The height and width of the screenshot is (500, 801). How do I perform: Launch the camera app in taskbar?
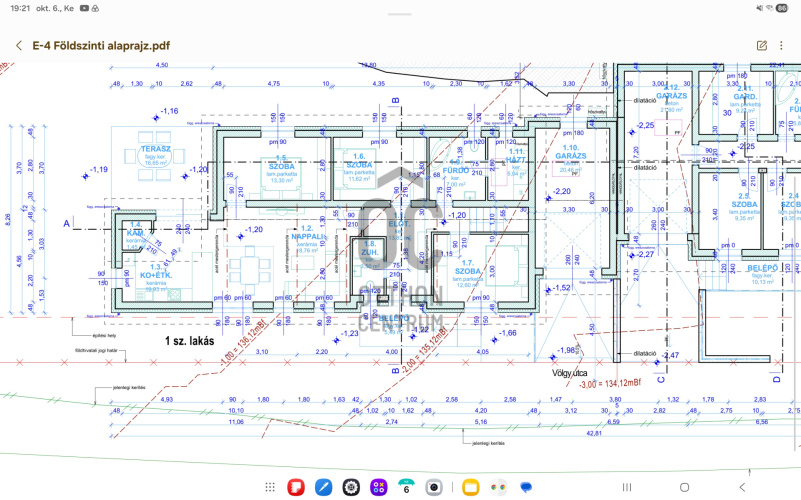point(434,487)
